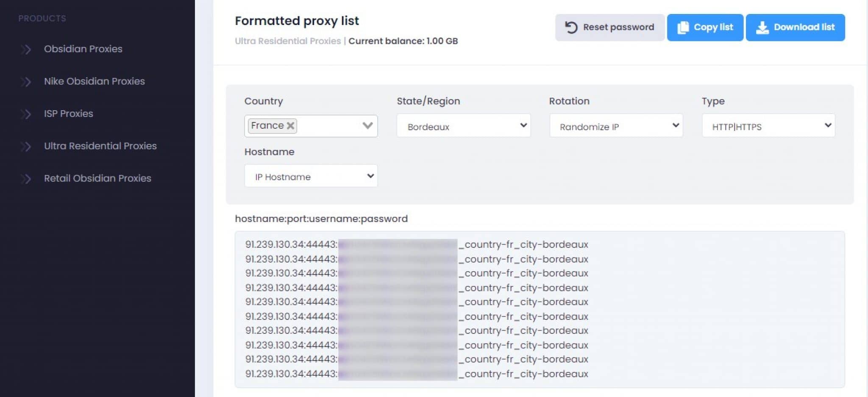This screenshot has height=397, width=868.
Task: Click the chevron icon beside Obsidian Proxies
Action: [26, 49]
